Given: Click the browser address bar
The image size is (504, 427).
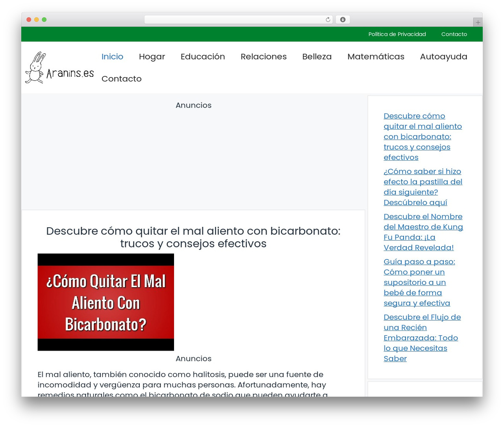Looking at the screenshot, I should point(238,20).
